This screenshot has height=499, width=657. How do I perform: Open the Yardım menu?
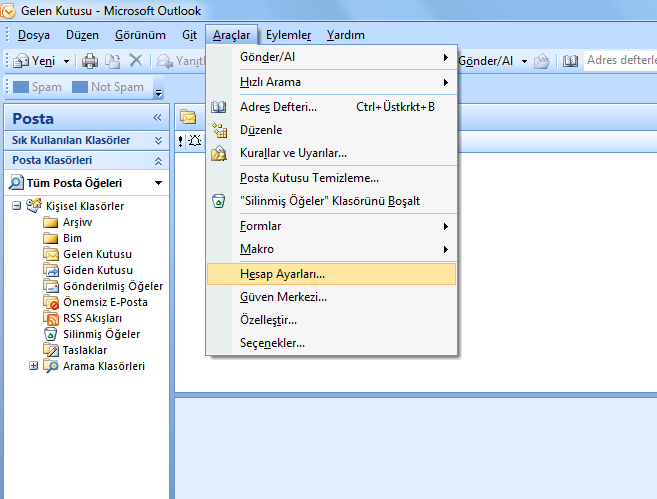point(346,35)
